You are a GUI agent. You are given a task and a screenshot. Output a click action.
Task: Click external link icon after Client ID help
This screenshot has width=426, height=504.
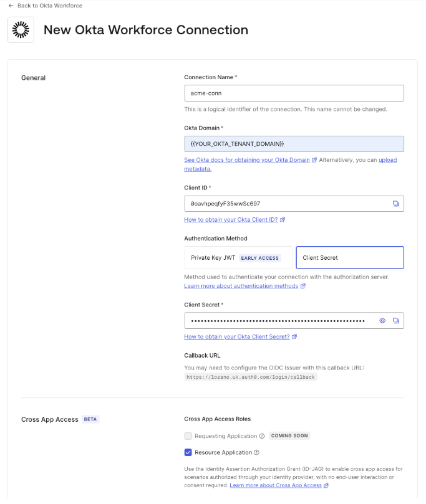coord(282,219)
